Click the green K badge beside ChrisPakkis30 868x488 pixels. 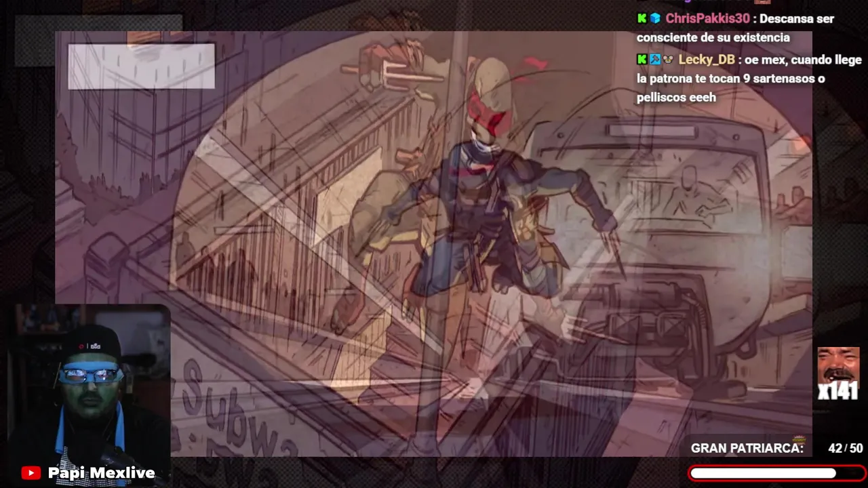[642, 18]
